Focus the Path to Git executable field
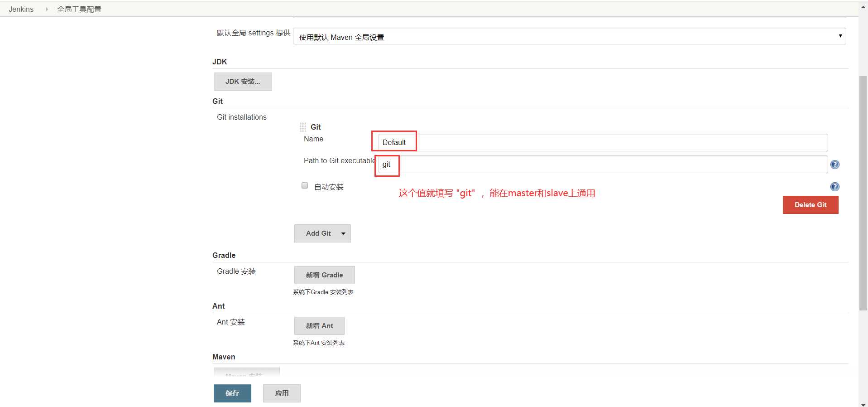The width and height of the screenshot is (868, 407). (603, 164)
